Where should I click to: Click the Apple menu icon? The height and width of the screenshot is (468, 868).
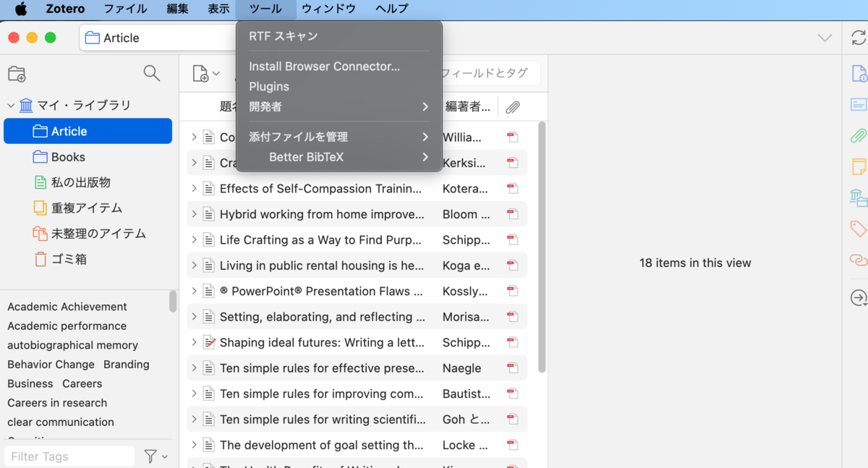pyautogui.click(x=21, y=9)
